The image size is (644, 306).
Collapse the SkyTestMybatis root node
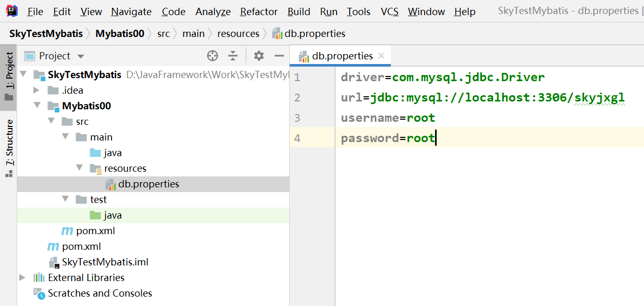click(x=22, y=74)
